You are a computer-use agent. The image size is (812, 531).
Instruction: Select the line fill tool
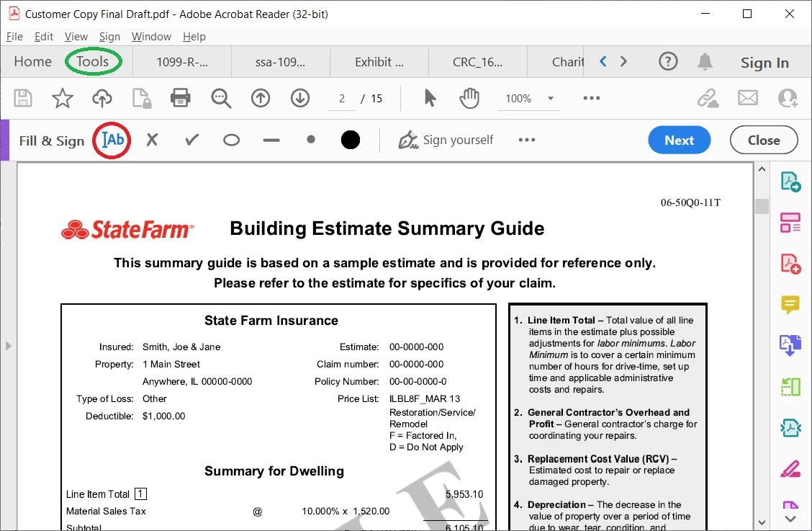click(x=271, y=140)
